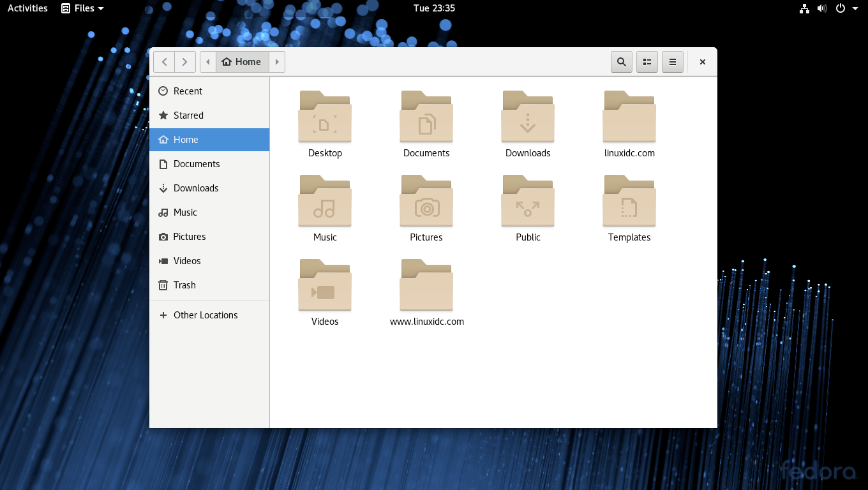Open the hamburger menu in Files

(672, 62)
